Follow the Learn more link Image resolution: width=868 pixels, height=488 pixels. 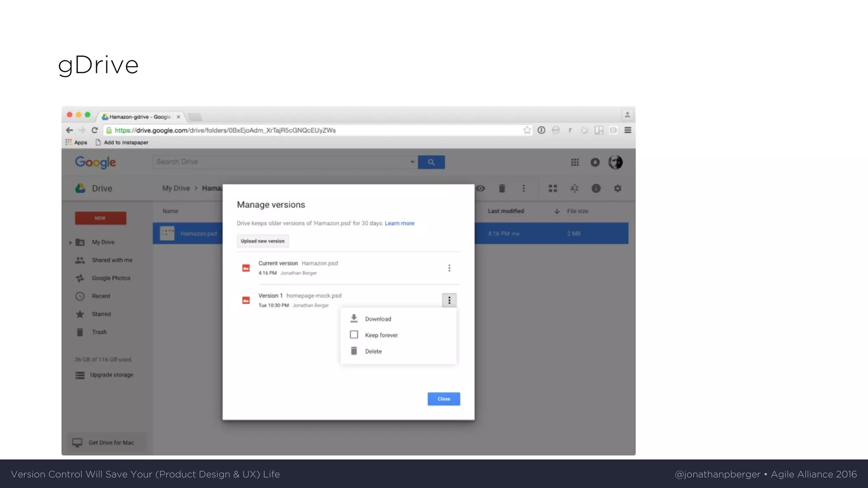coord(399,223)
